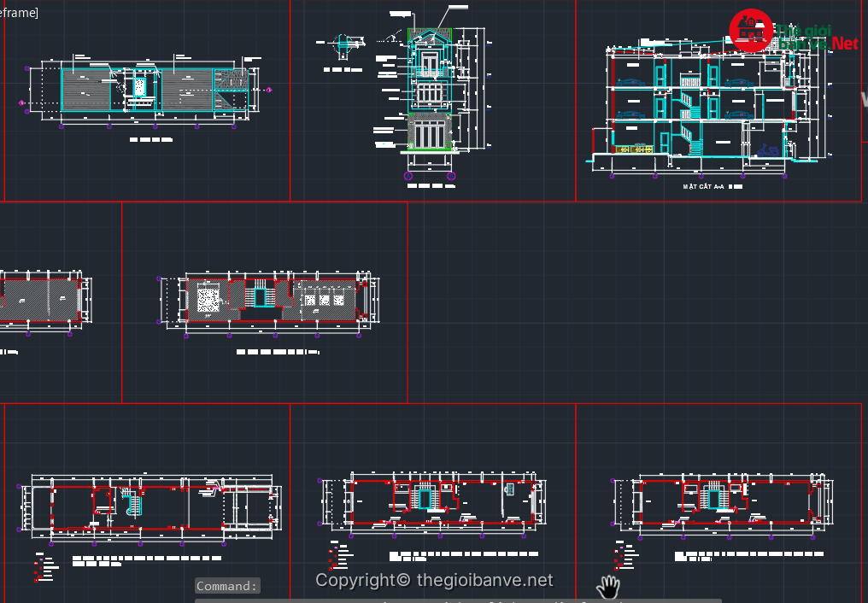Open the visual style viewport label control
The height and width of the screenshot is (603, 868).
(x=19, y=12)
